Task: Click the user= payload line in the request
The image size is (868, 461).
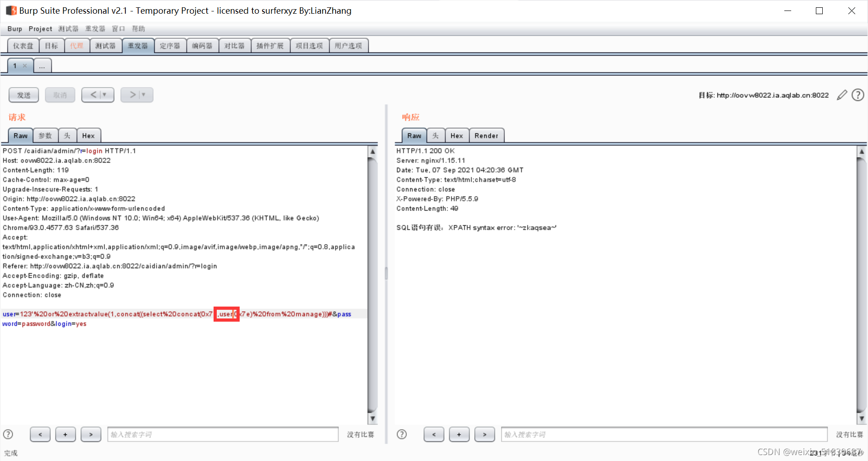Action: 177,314
